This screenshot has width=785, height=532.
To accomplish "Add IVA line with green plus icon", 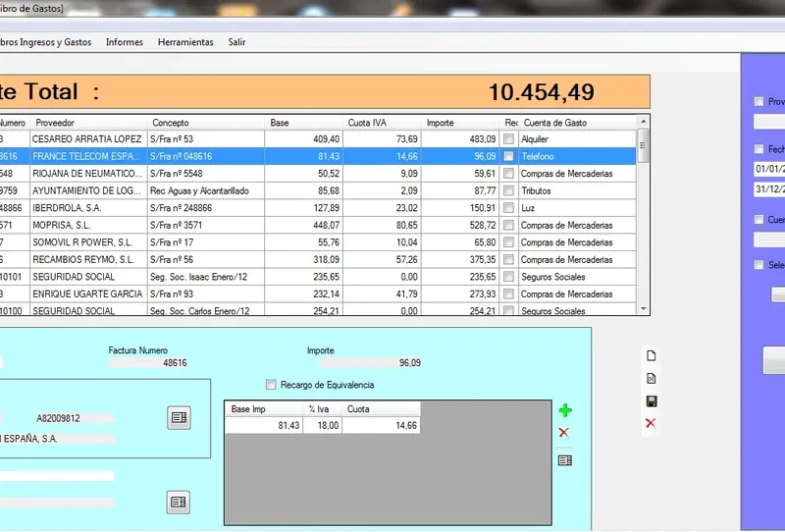I will 565,410.
